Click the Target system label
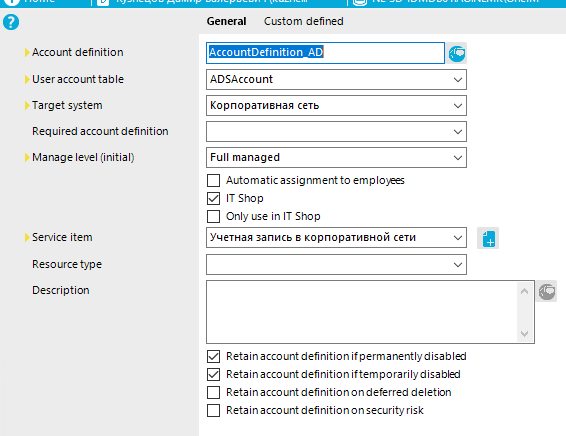This screenshot has width=566, height=436. pos(67,105)
